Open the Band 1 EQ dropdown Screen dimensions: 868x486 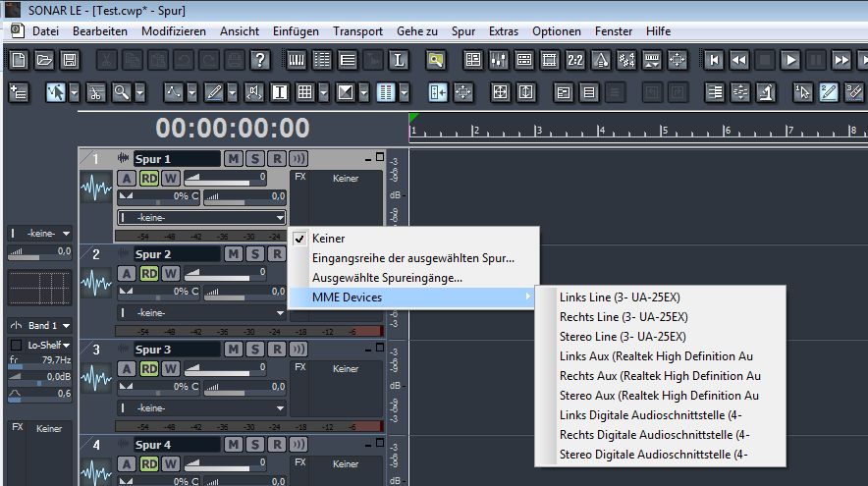point(40,326)
